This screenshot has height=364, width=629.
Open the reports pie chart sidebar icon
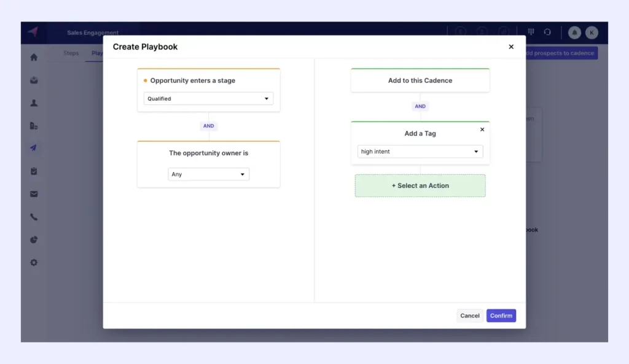(34, 240)
